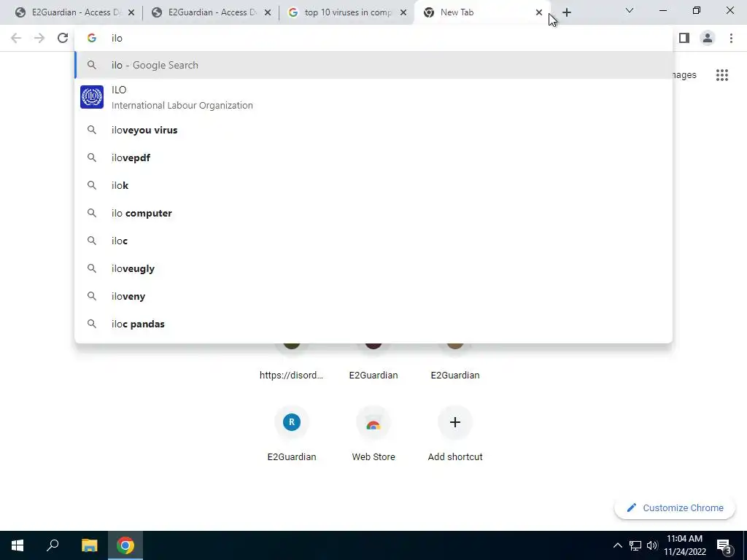Open network status tray icon
The width and height of the screenshot is (747, 560).
[635, 545]
